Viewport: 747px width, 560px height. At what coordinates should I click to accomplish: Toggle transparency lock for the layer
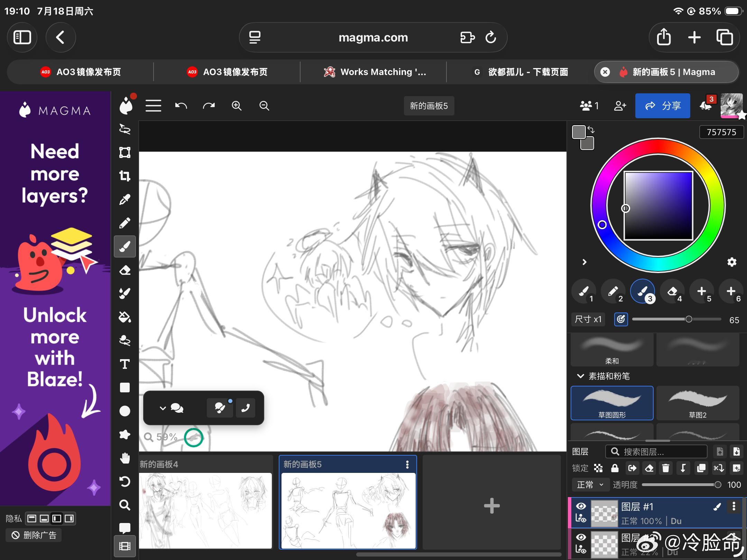click(598, 468)
